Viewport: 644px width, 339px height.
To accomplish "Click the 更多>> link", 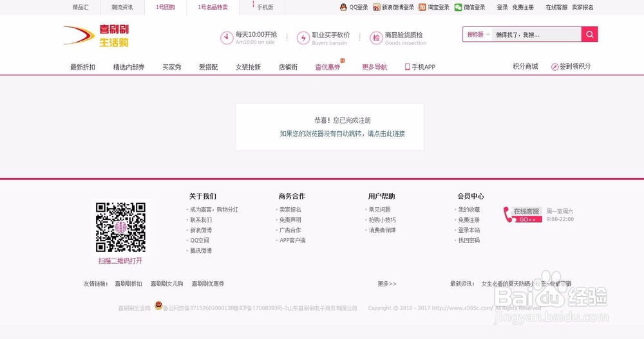I will tap(387, 284).
